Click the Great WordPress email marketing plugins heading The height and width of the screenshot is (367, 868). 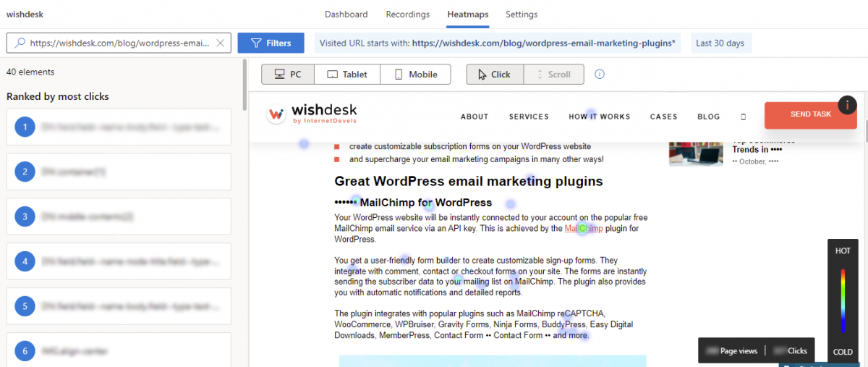pos(469,181)
